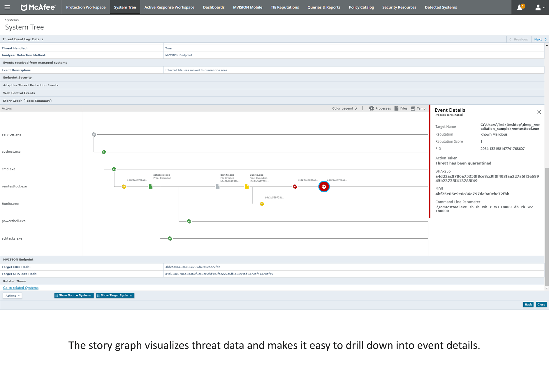Collapse the Related Items section
This screenshot has height=392, width=549.
click(x=272, y=281)
